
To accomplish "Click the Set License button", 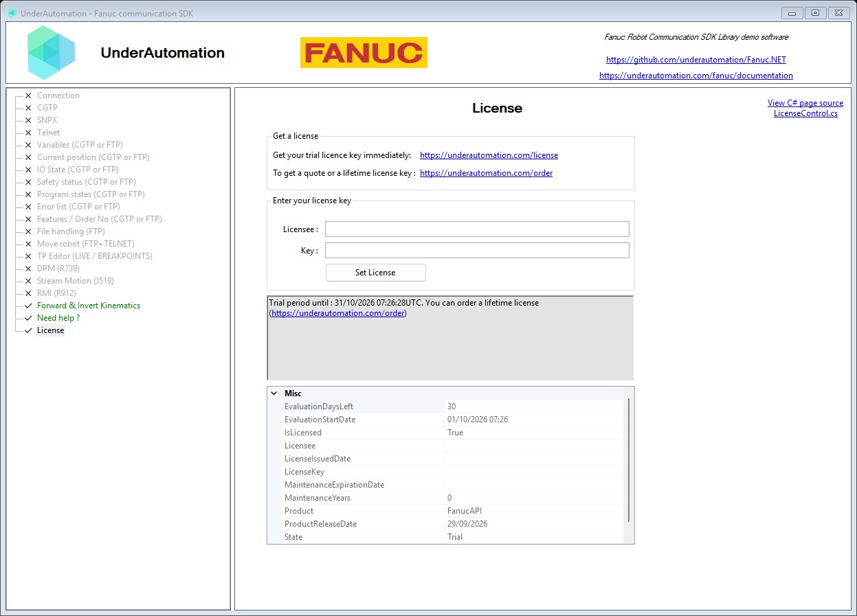I will click(375, 273).
